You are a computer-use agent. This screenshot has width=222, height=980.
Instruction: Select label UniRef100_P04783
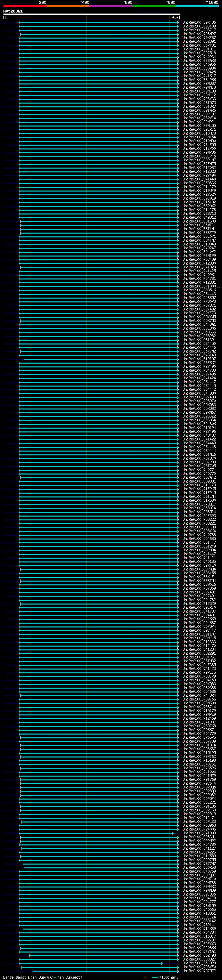tap(199, 371)
